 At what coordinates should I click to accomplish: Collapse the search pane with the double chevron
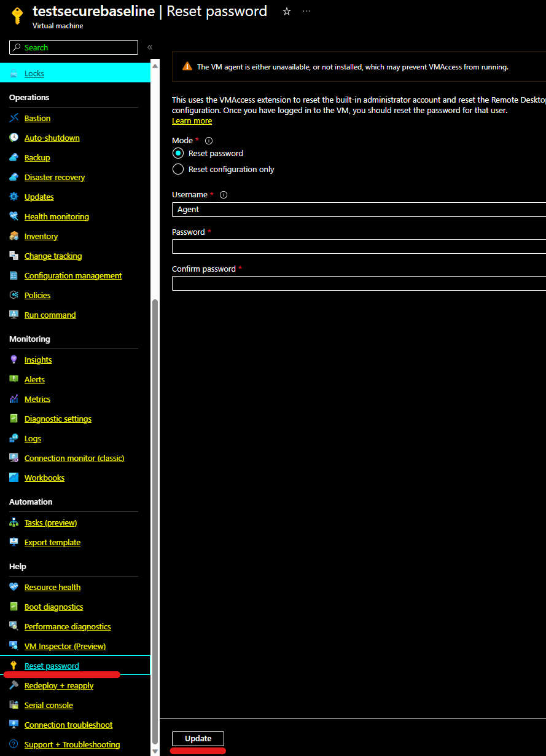pos(149,47)
